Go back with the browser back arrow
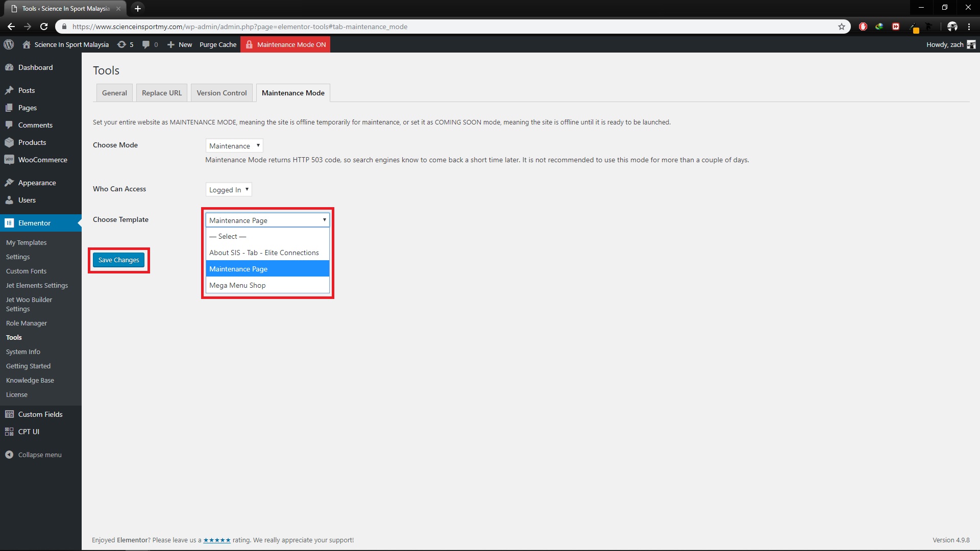This screenshot has height=551, width=980. click(11, 27)
